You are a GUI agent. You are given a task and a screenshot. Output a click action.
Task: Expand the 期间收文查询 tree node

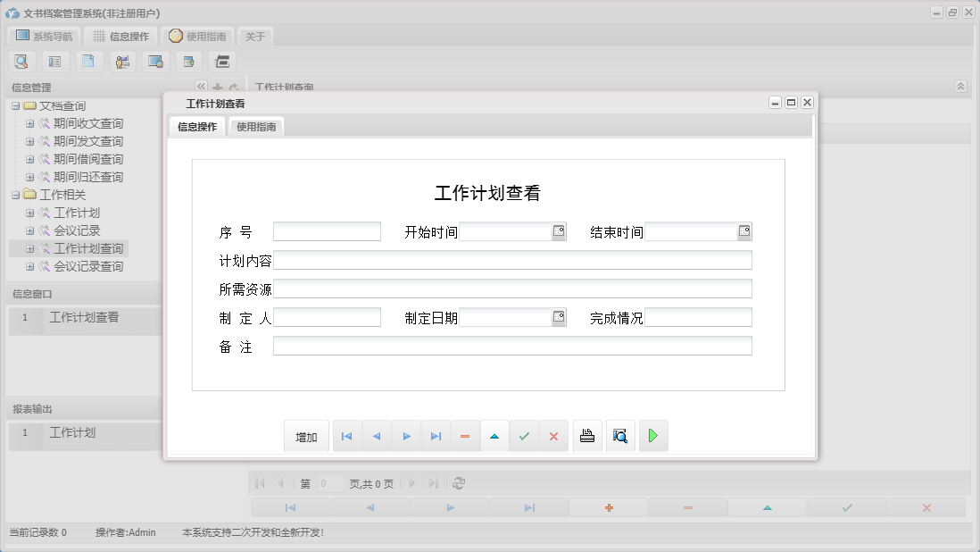(x=30, y=123)
